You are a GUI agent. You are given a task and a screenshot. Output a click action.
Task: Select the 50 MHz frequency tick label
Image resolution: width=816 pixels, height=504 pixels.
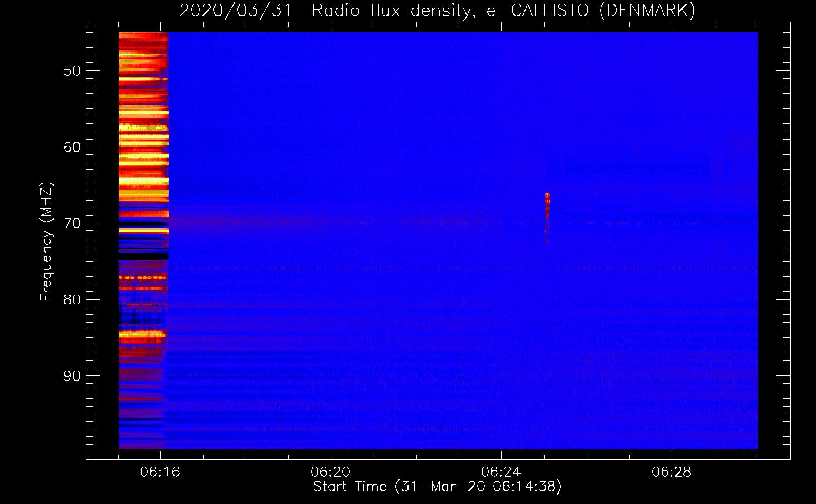[72, 71]
